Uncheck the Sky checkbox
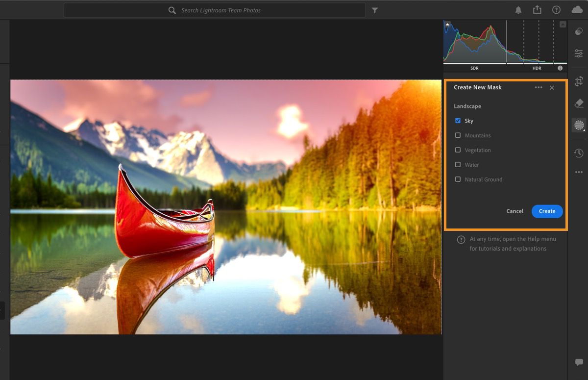 coord(458,120)
